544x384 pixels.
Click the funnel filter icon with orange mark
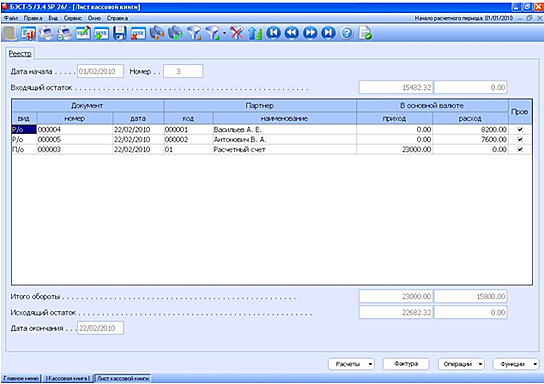point(194,33)
